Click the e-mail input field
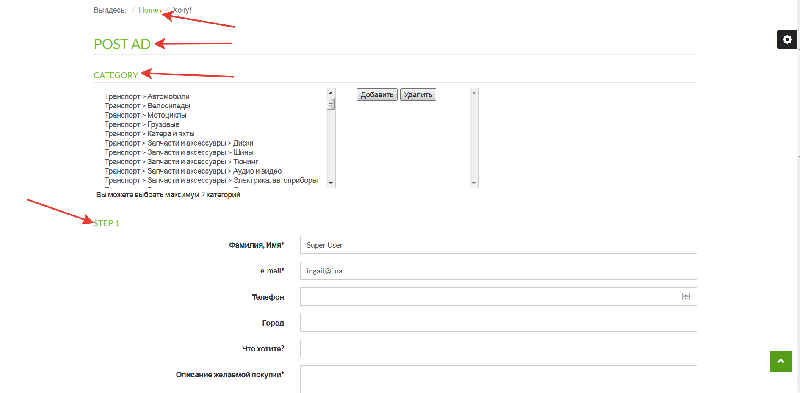 (x=498, y=271)
